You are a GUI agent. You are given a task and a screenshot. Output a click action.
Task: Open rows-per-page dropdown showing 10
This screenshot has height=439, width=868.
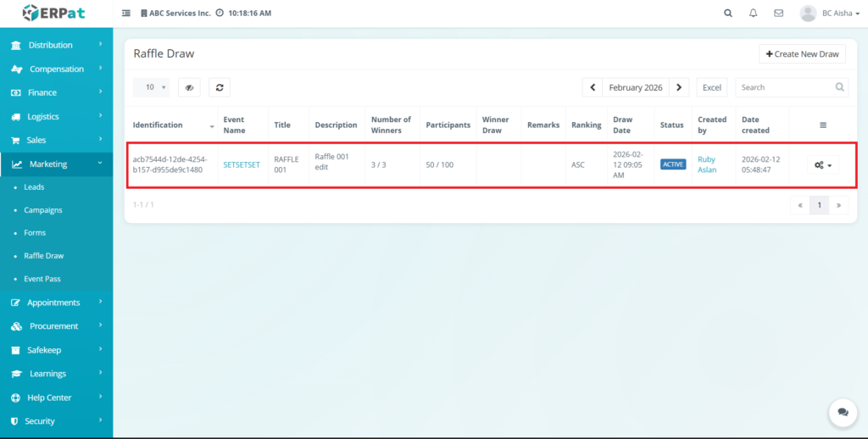(151, 87)
